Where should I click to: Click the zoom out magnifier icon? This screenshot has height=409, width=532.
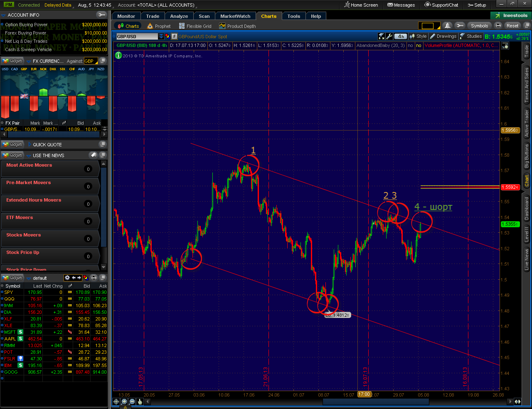click(132, 402)
